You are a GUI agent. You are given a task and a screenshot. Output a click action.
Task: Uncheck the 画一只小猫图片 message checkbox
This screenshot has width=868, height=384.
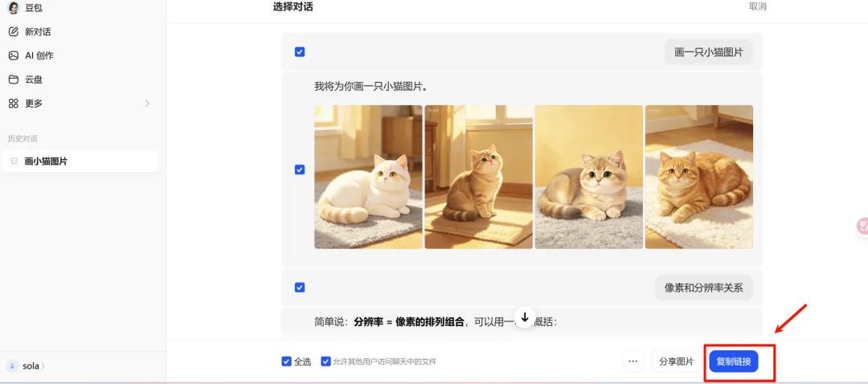point(300,52)
